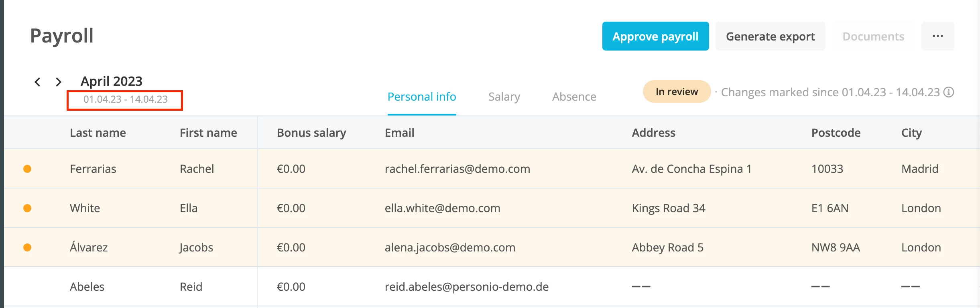Screen dimensions: 980x308
Task: Switch to the Absence tab
Action: pos(574,97)
